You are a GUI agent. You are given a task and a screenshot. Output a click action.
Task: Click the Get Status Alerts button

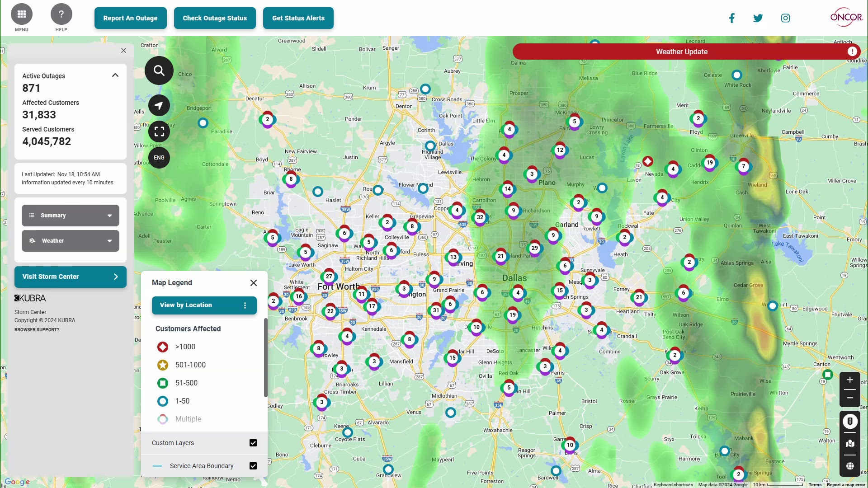(298, 18)
